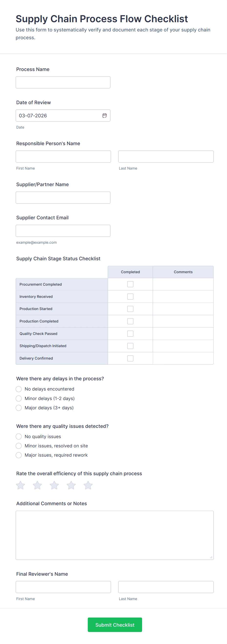Select the second star rating

click(37, 485)
